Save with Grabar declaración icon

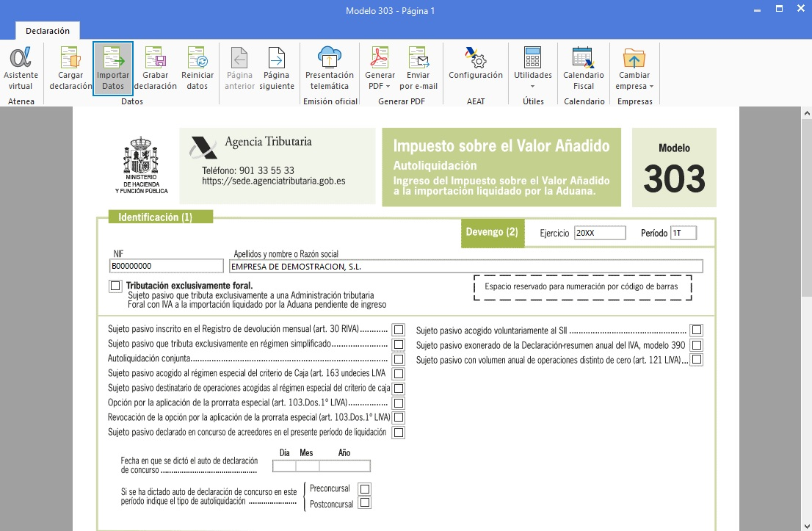(156, 68)
